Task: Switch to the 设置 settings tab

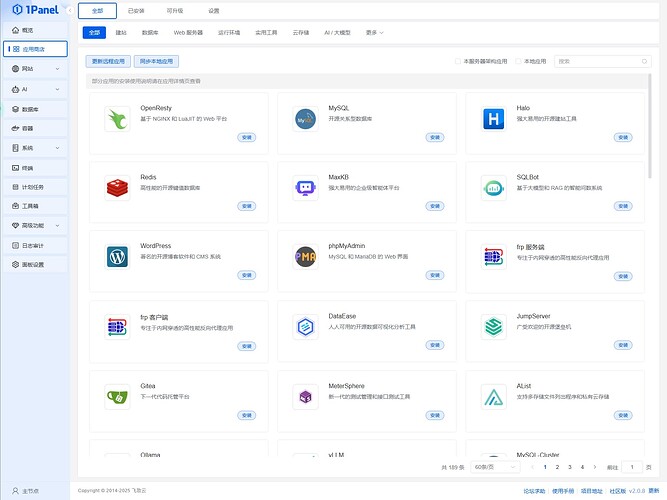Action: click(x=214, y=11)
